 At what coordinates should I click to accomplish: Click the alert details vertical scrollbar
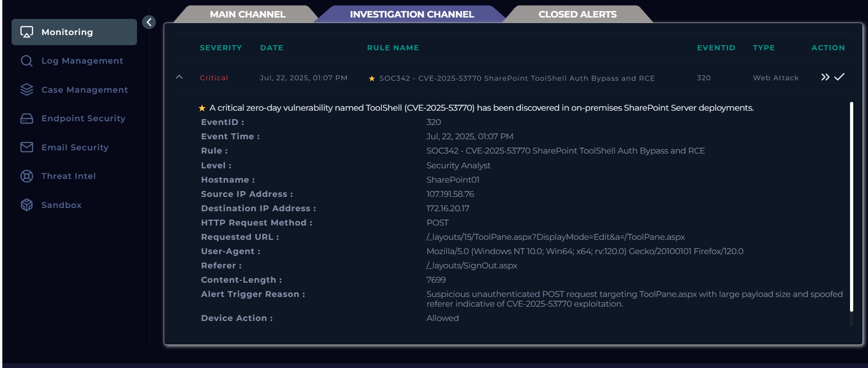[x=851, y=207]
